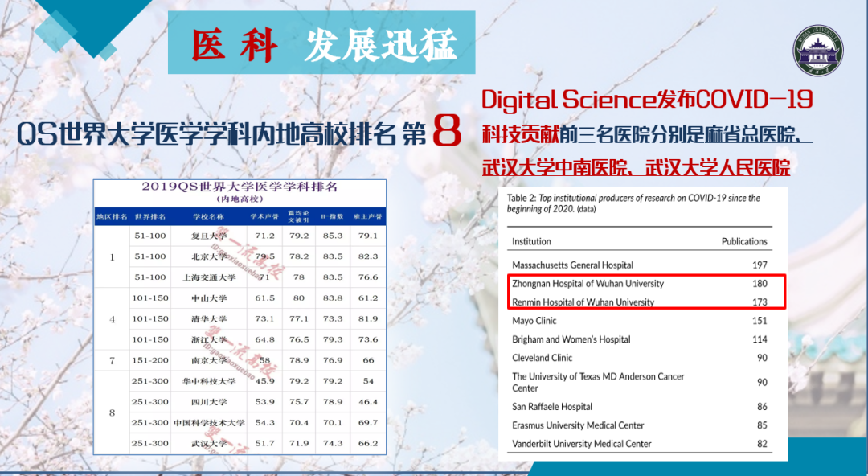The height and width of the screenshot is (476, 868).
Task: Click the Mayo Clinic row name
Action: tap(534, 321)
